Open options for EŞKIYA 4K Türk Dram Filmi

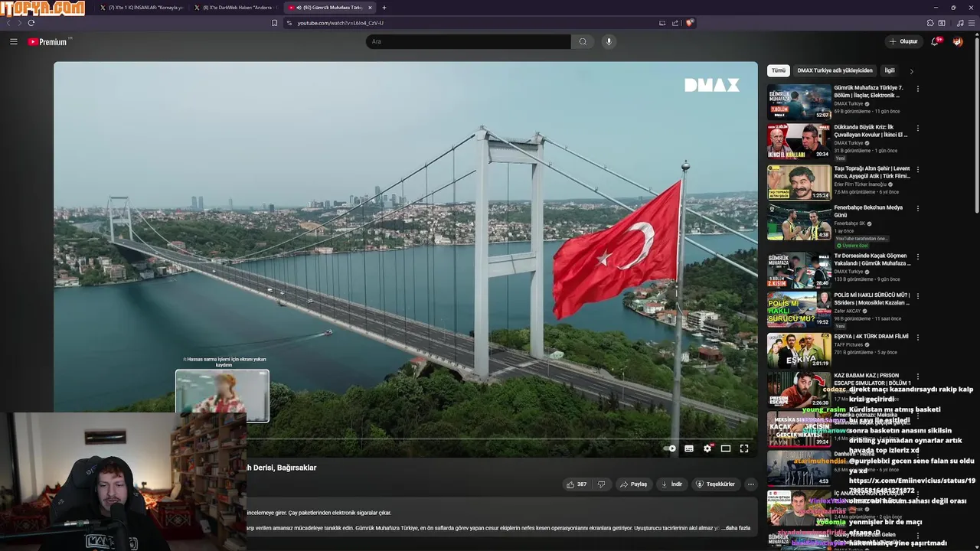coord(918,337)
